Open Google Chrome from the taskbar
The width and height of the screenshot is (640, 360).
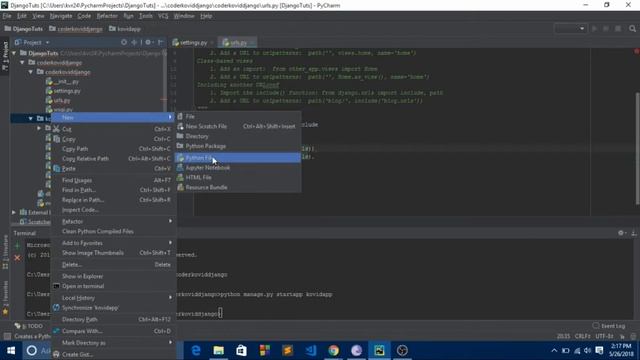pos(333,351)
